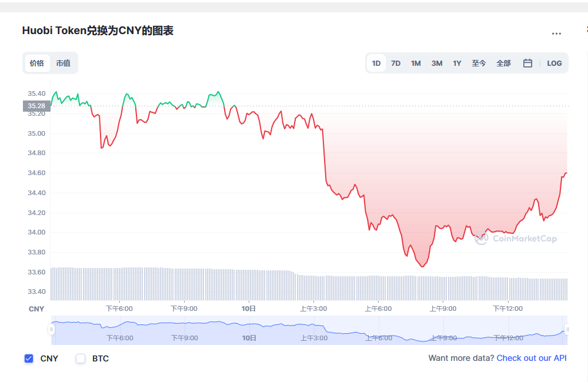This screenshot has width=588, height=382.
Task: Select the 3M time range
Action: (x=437, y=63)
